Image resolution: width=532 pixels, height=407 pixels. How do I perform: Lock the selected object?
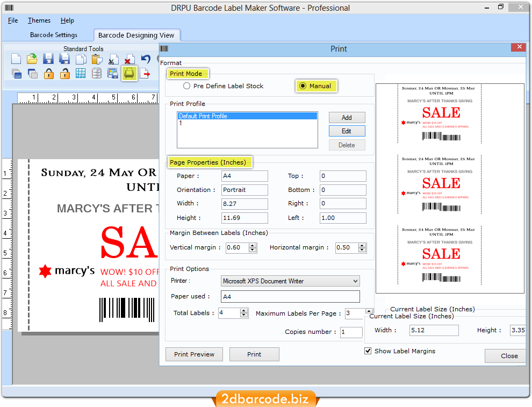point(48,73)
